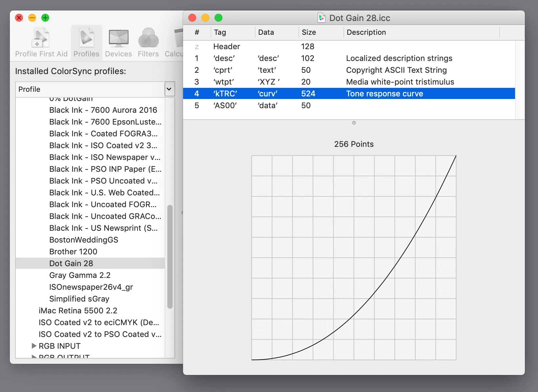Click the # column header
Image resolution: width=538 pixels, height=392 pixels.
point(197,32)
